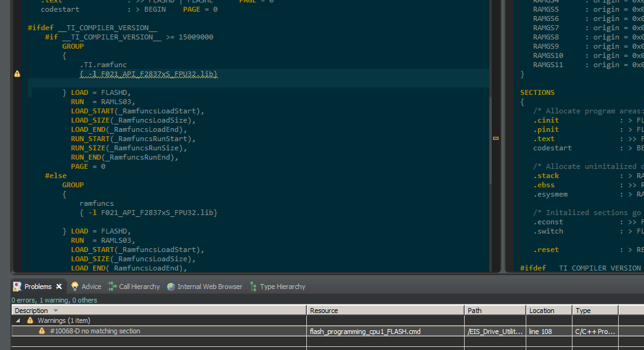Image resolution: width=644 pixels, height=350 pixels.
Task: Click the /EIS_Drive_Utilit... path cell
Action: [495, 332]
